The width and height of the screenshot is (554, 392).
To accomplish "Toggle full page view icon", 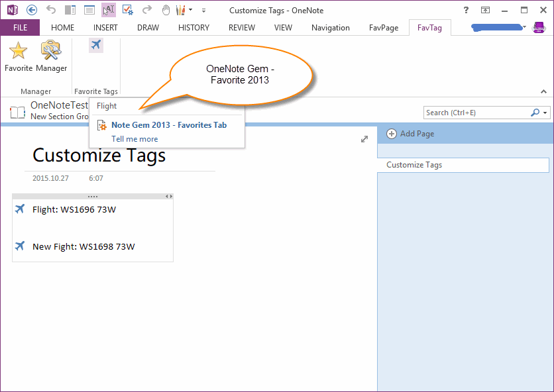I will 89,10.
